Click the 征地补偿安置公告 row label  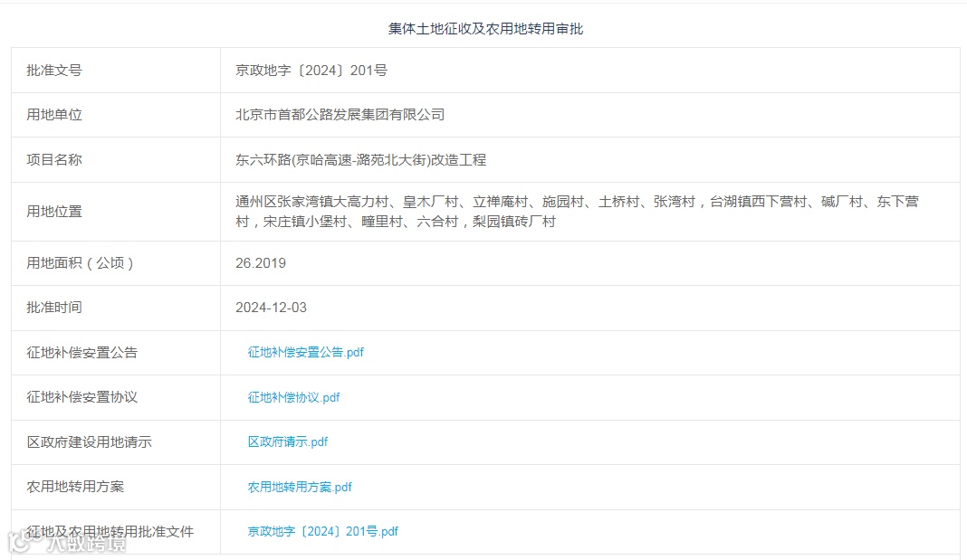(82, 353)
